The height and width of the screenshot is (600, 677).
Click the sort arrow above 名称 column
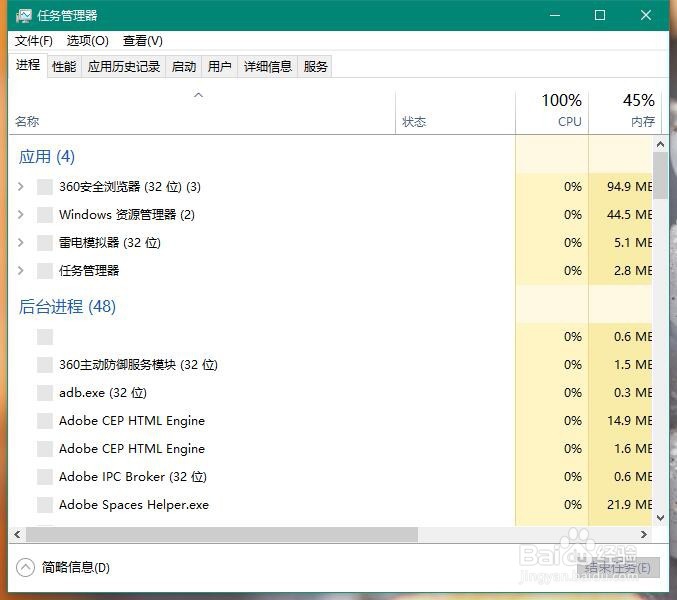click(x=198, y=95)
